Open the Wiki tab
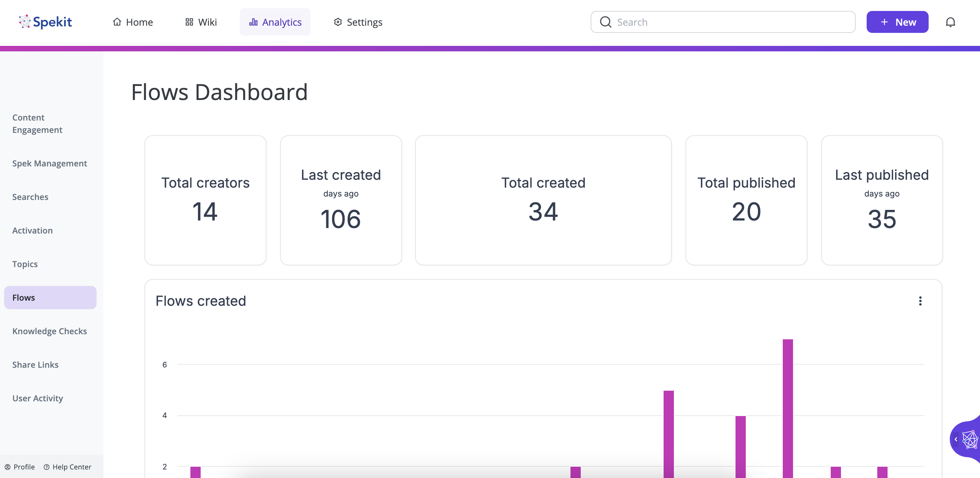This screenshot has width=980, height=478. tap(201, 22)
